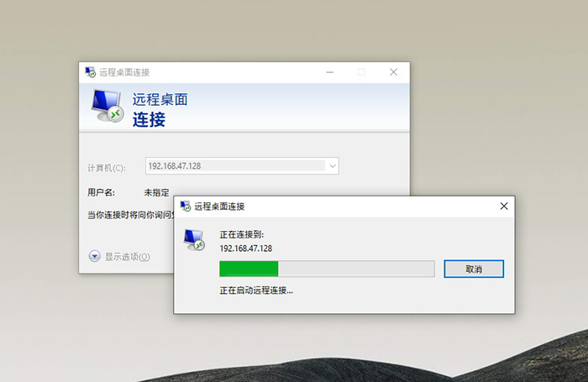Cancel the connection with 取消 button
The height and width of the screenshot is (382, 588).
[x=474, y=269]
